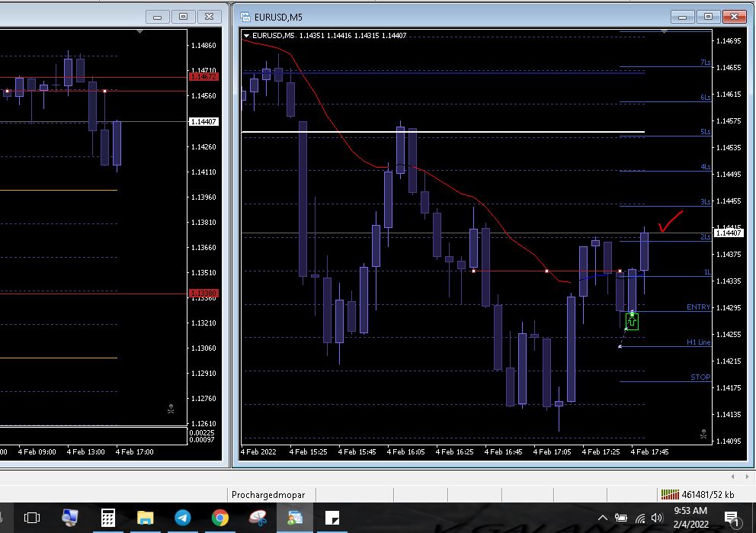
Task: Show hidden system tray icons
Action: (603, 518)
